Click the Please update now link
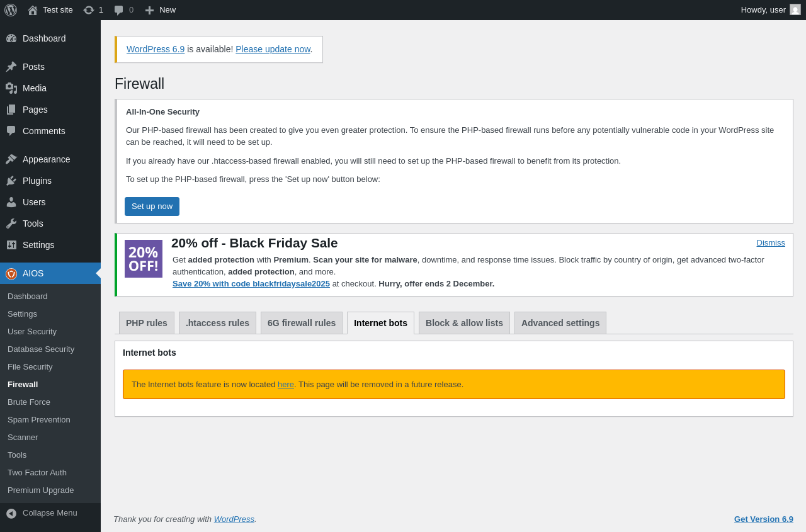 coord(273,49)
